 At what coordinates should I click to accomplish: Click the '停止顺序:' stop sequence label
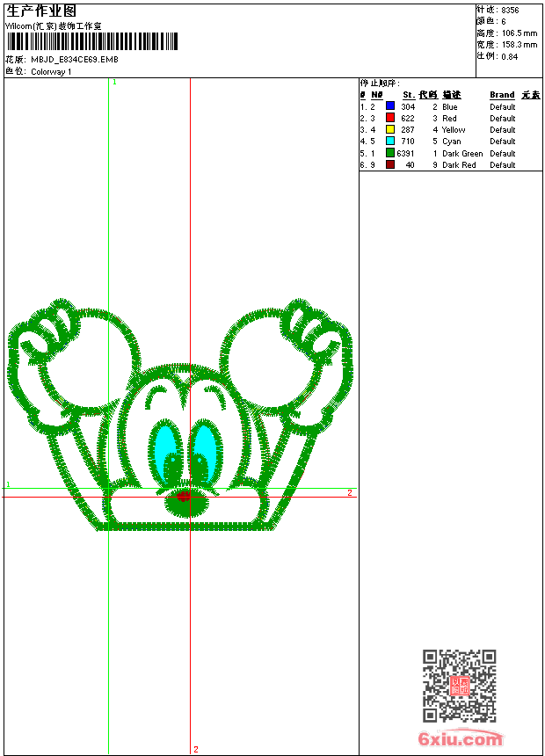click(x=380, y=83)
